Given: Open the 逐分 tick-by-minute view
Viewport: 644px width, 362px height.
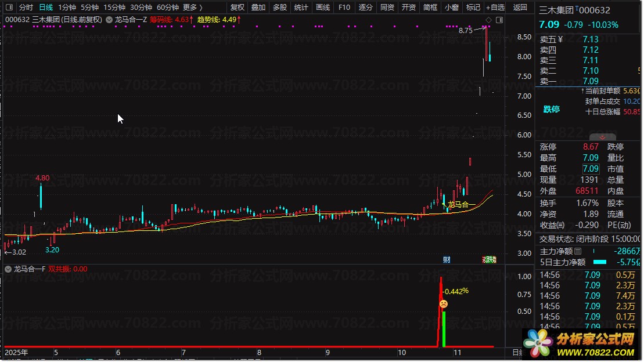Looking at the screenshot, I should [x=365, y=8].
